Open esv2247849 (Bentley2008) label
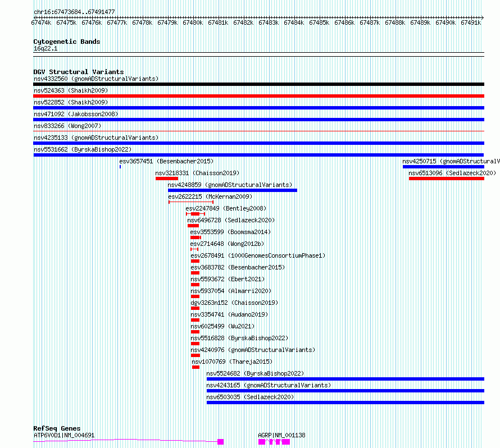 tap(226, 208)
